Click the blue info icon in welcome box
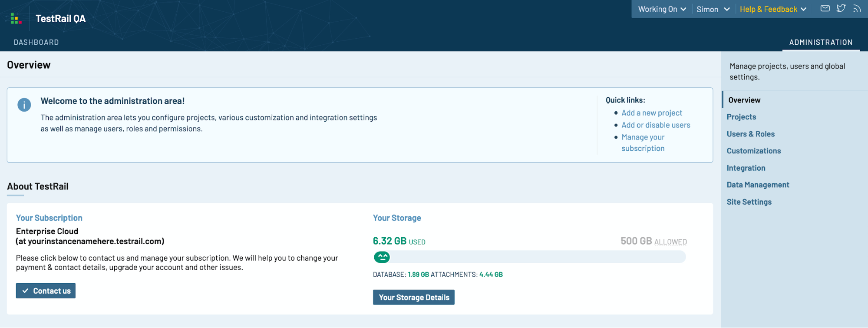Viewport: 868px width, 328px height. (24, 105)
